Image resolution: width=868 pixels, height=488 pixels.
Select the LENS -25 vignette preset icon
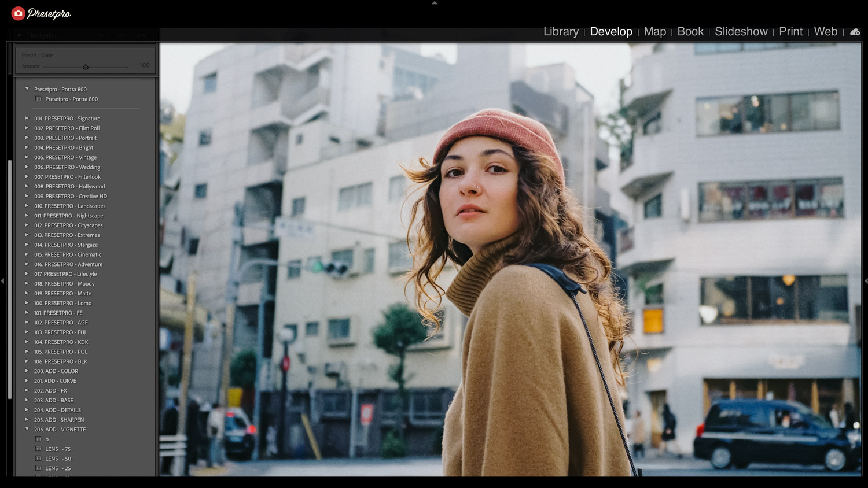(x=38, y=468)
